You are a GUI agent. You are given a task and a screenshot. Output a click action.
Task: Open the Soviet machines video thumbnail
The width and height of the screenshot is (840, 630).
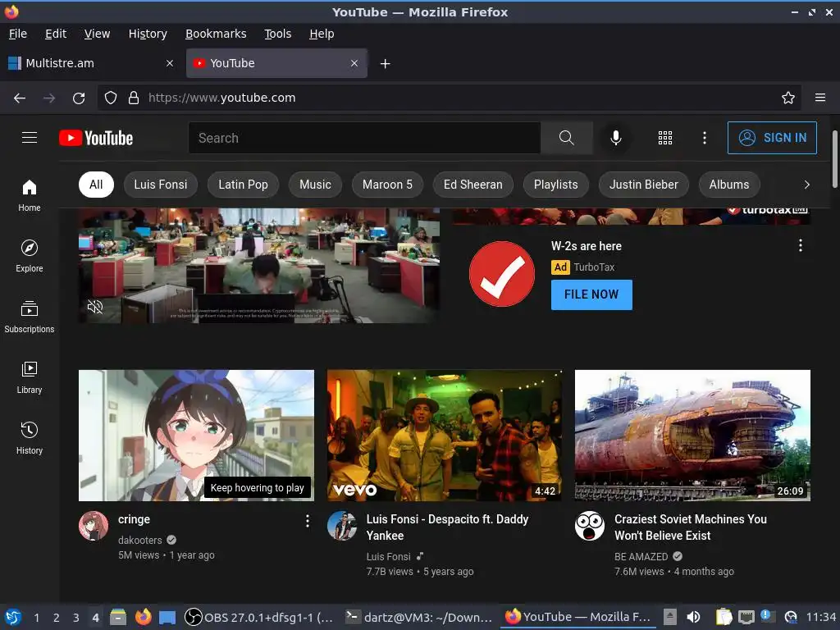[x=692, y=436]
